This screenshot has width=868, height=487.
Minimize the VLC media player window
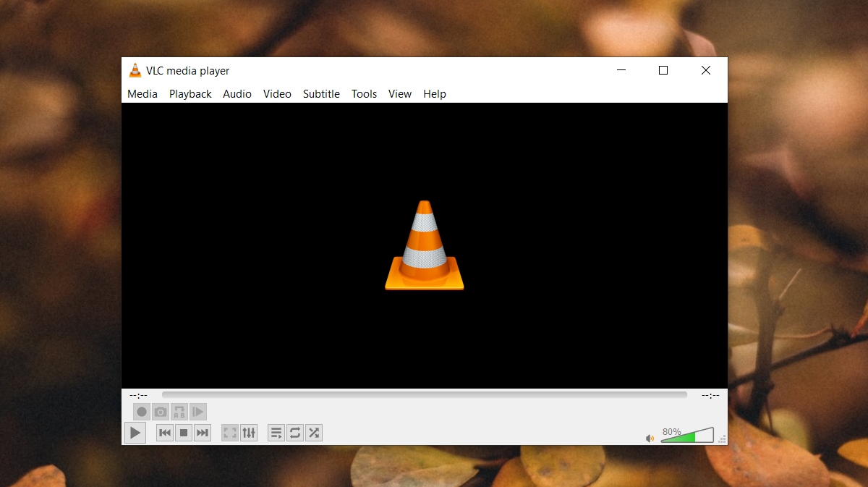(x=621, y=70)
